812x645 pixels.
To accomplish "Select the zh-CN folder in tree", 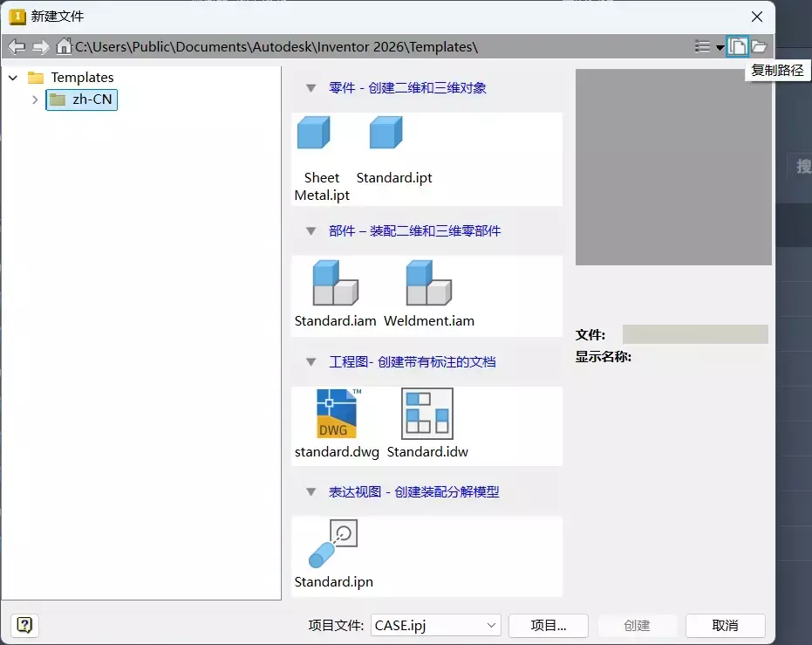I will [x=82, y=99].
